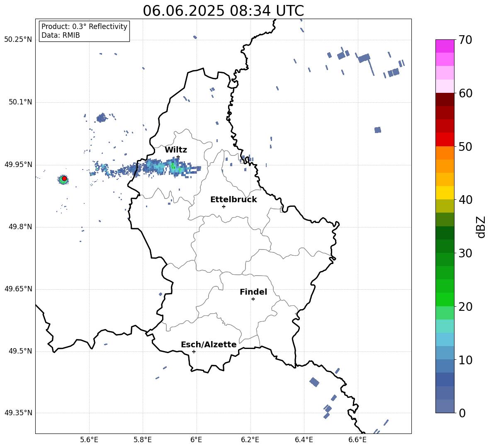This screenshot has height=448, width=491.
Task: Click the colorbar tick label 0
Action: tap(462, 413)
